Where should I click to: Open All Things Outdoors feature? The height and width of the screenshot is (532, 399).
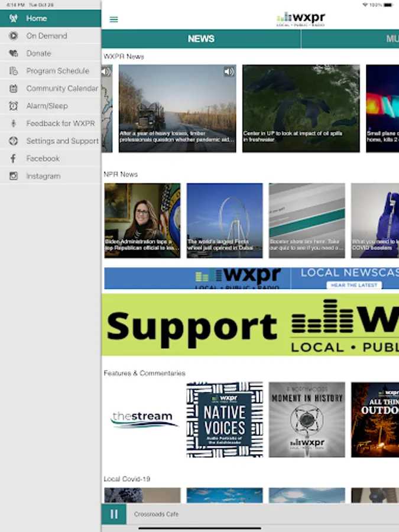pyautogui.click(x=375, y=420)
